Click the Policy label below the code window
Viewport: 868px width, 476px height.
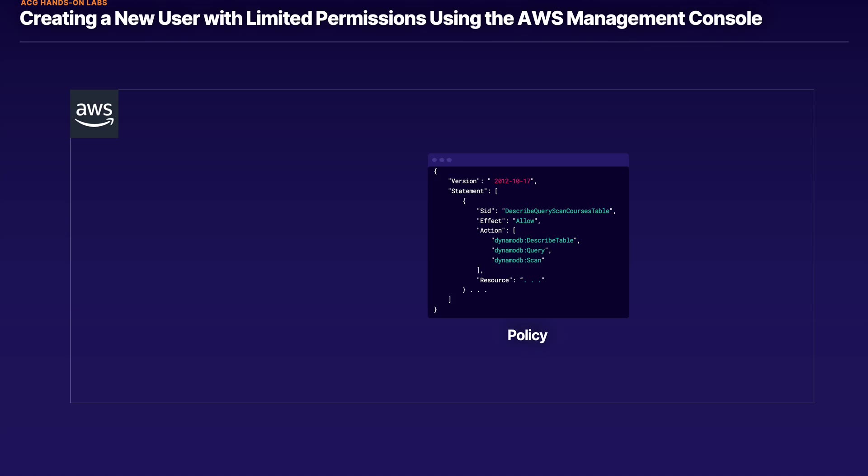(x=527, y=335)
